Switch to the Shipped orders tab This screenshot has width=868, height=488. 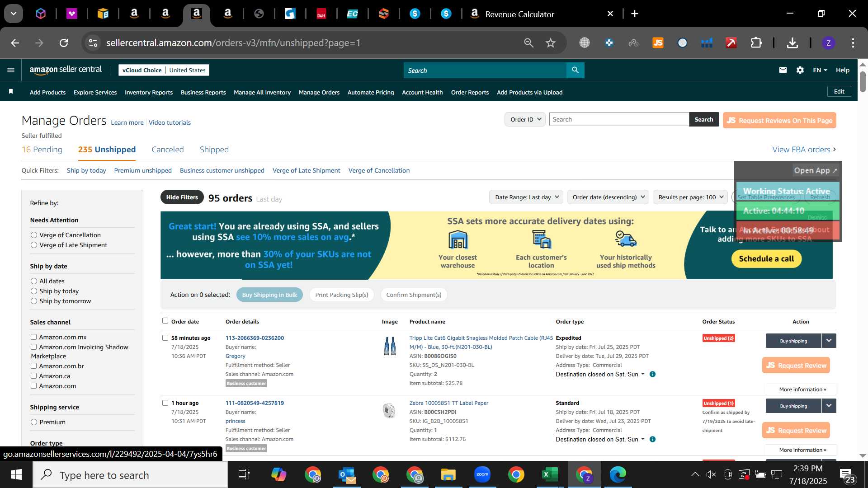tap(214, 150)
